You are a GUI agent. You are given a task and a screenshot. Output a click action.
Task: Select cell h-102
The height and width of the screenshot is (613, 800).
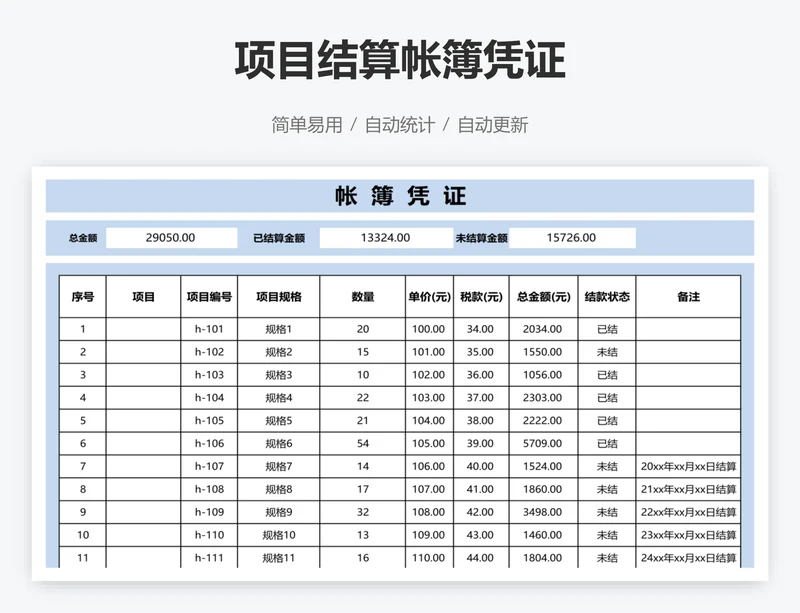point(209,352)
